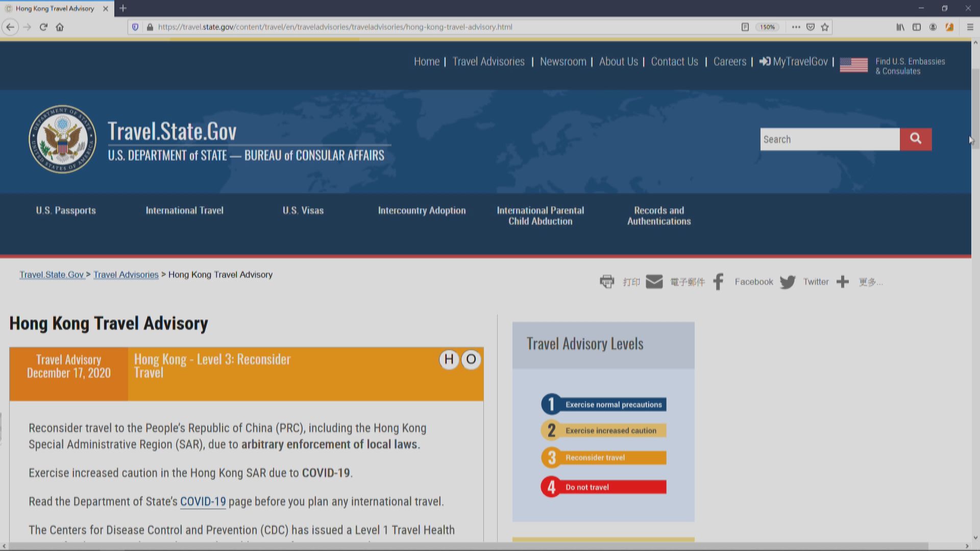The width and height of the screenshot is (980, 551).
Task: Click the red search magnifier button
Action: point(915,139)
